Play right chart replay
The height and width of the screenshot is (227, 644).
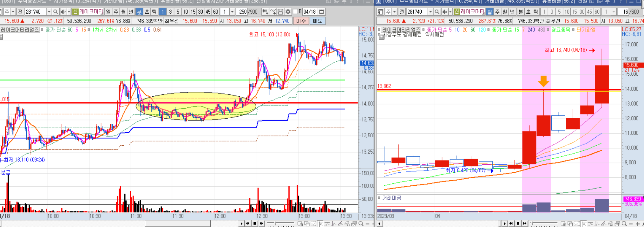(x=504, y=224)
